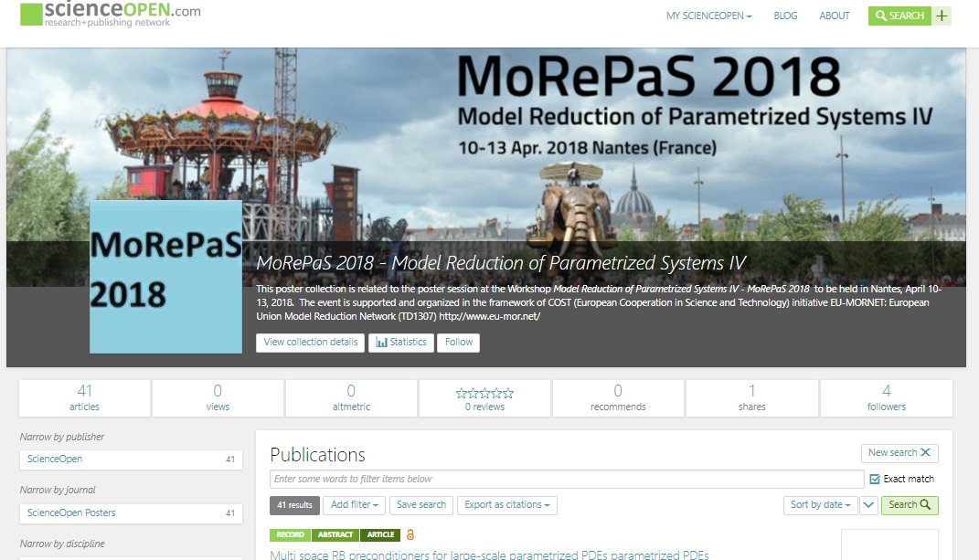The image size is (979, 560).
Task: Select the 0 altmetric stat tab
Action: click(x=351, y=397)
